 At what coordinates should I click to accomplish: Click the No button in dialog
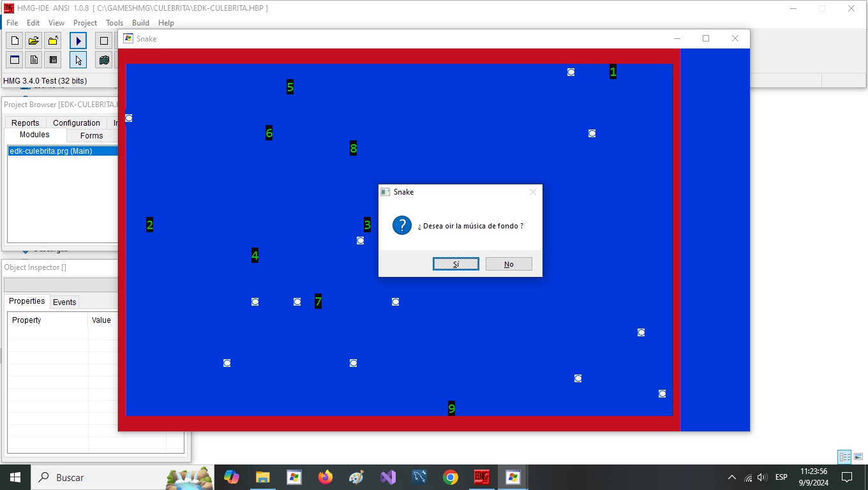(509, 264)
